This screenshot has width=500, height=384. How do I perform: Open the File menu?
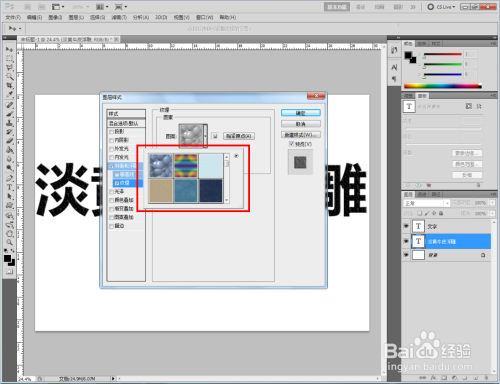coord(13,17)
